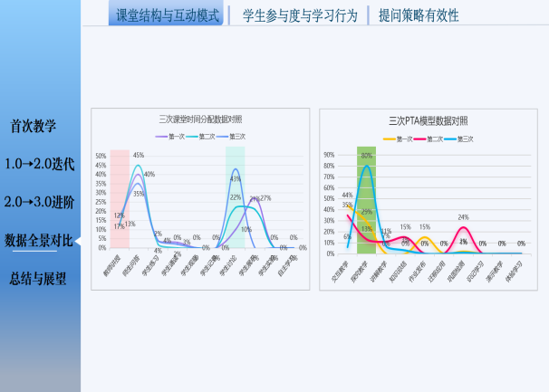Click the 交互教学 axis label in PTA chart
The image size is (549, 392).
coord(340,272)
